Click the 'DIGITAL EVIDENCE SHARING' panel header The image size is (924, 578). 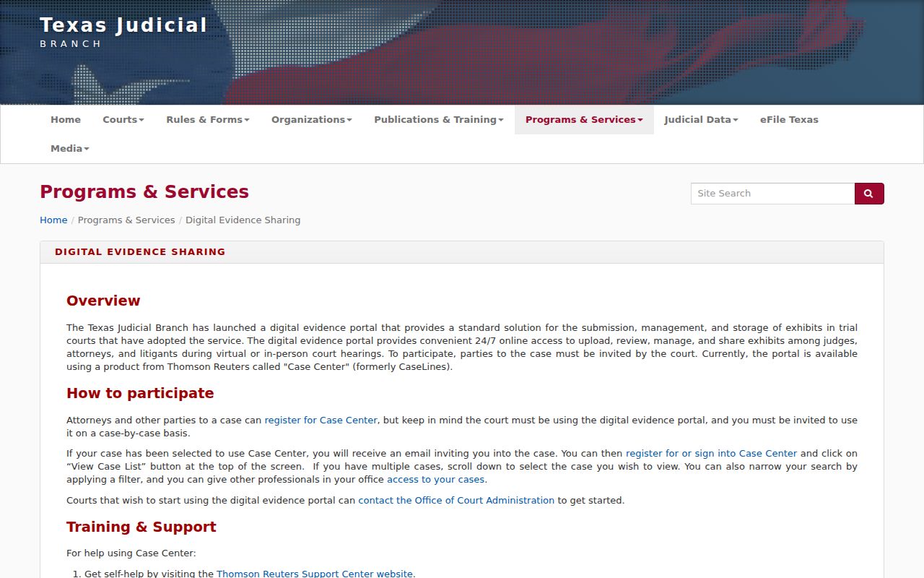point(462,252)
